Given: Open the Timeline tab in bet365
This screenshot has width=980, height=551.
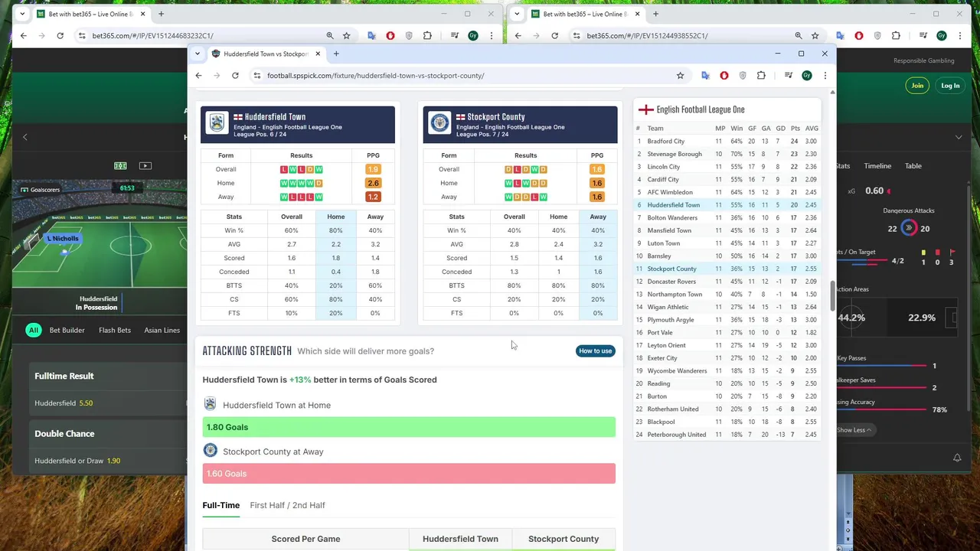Looking at the screenshot, I should (877, 165).
